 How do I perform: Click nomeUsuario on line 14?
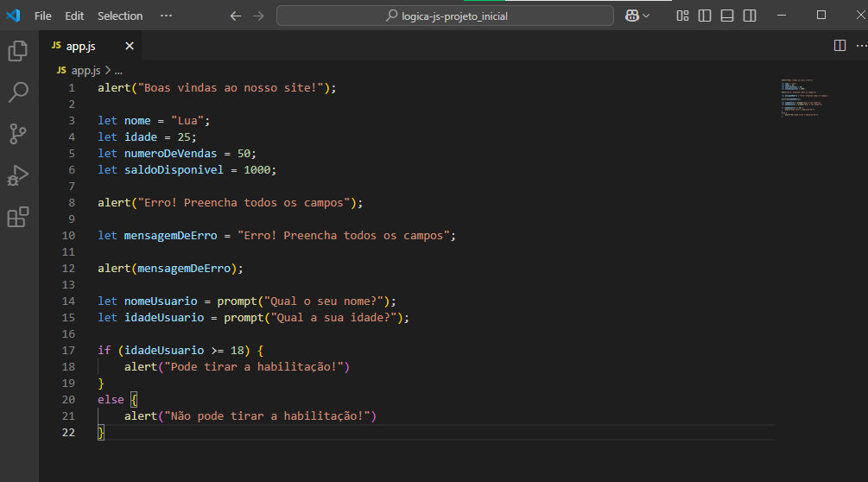click(161, 301)
